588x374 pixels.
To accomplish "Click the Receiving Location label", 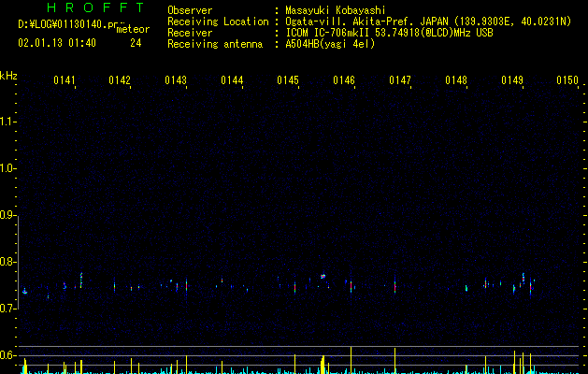I will coord(218,22).
